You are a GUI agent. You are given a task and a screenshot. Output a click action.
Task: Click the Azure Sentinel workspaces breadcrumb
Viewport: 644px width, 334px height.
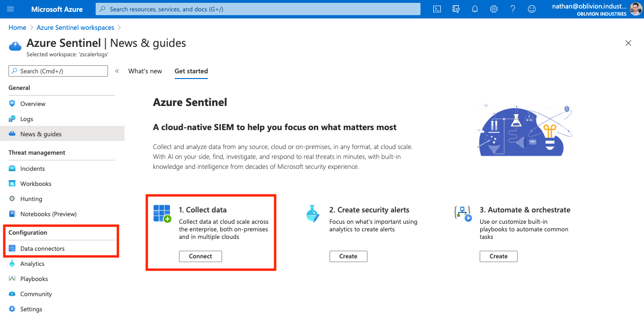pyautogui.click(x=75, y=27)
